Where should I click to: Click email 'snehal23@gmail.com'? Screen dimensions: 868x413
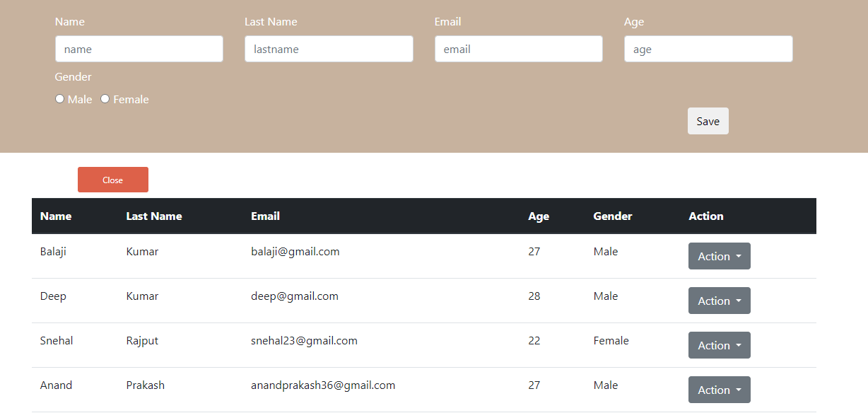tap(304, 341)
